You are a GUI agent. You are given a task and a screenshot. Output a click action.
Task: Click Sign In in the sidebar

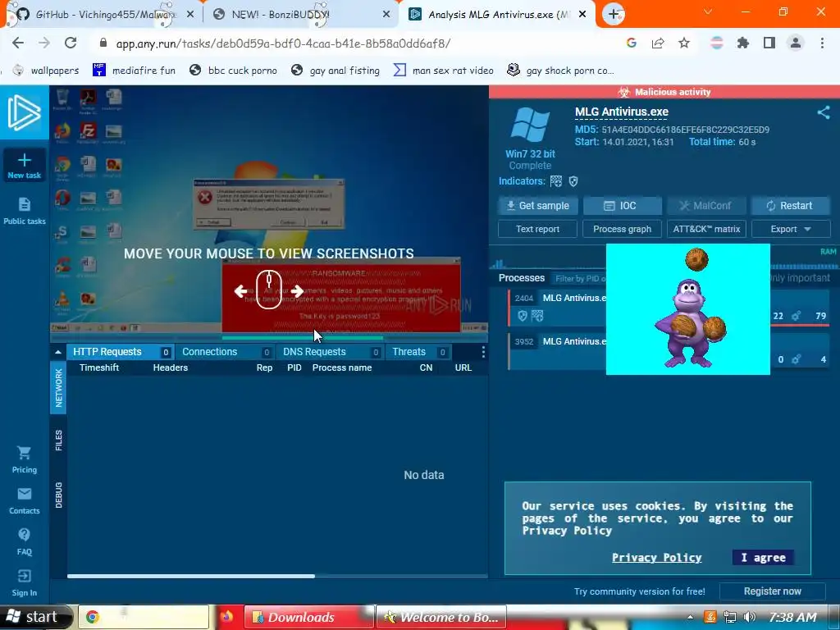point(24,583)
